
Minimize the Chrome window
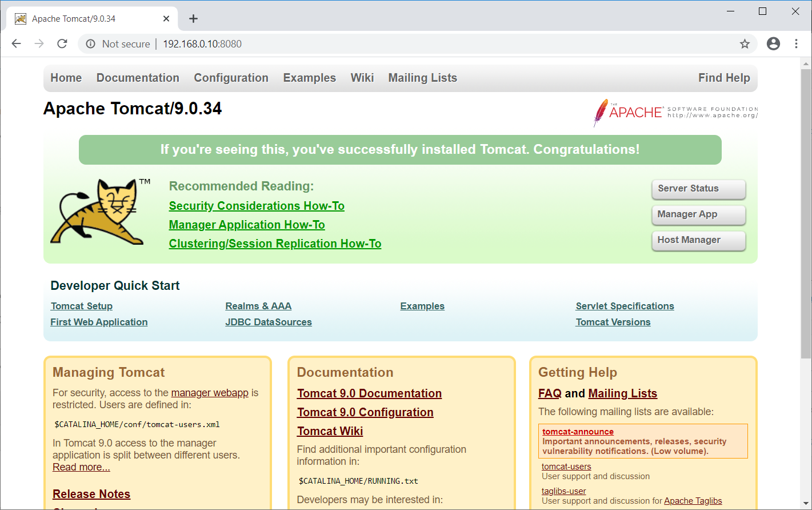click(x=730, y=11)
